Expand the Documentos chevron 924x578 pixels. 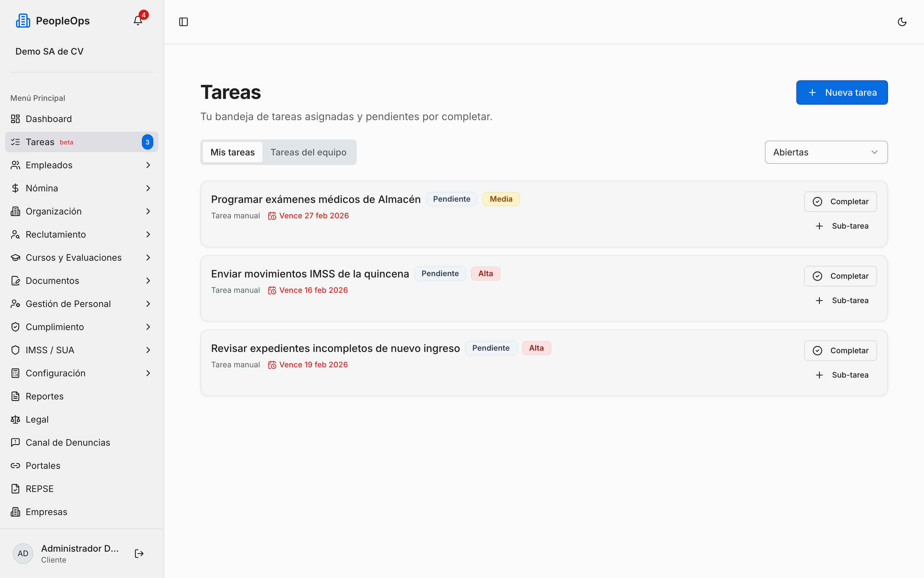(x=148, y=281)
